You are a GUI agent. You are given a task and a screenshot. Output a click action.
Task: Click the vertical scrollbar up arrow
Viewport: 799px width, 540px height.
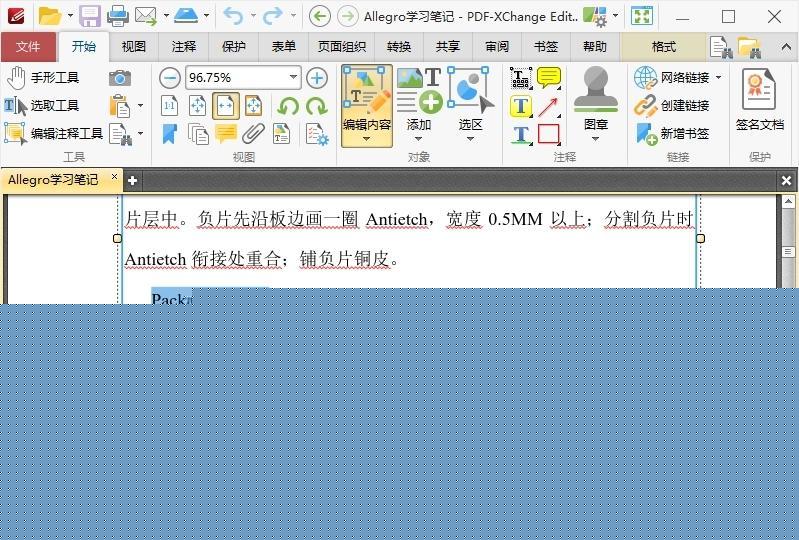788,201
